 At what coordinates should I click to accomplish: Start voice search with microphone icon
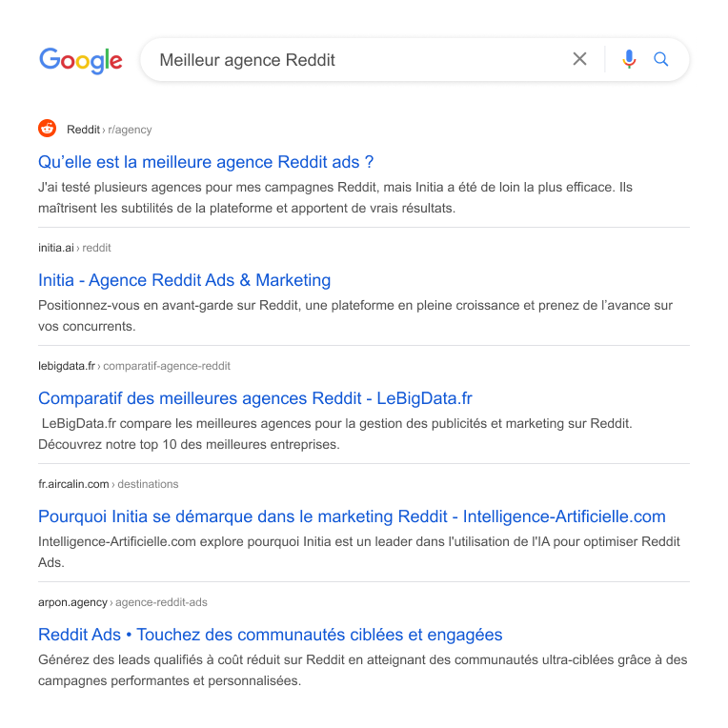tap(629, 59)
